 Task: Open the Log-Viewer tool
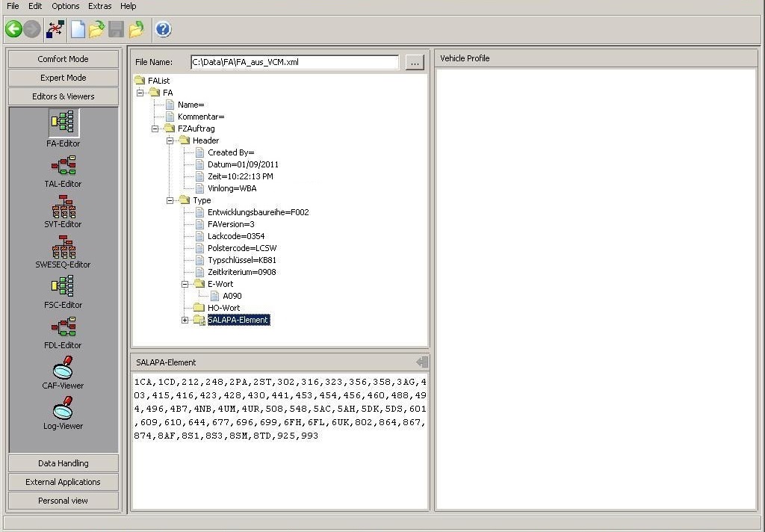64,408
